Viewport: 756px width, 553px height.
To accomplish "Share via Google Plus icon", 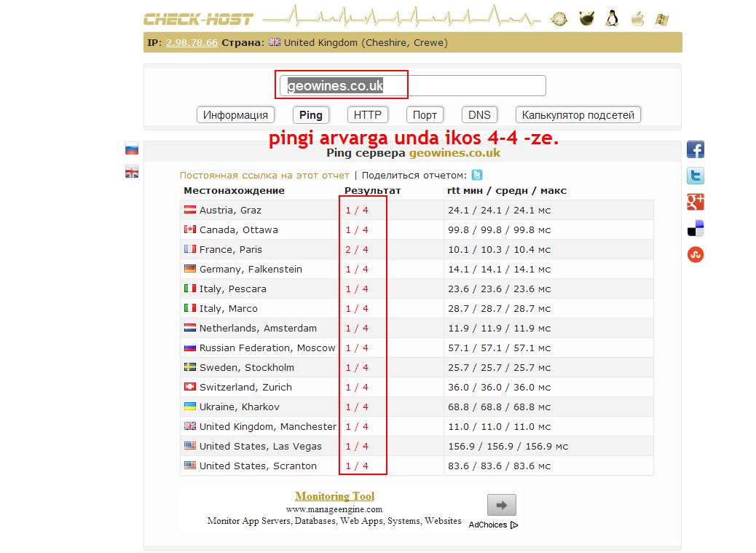I will click(x=696, y=202).
